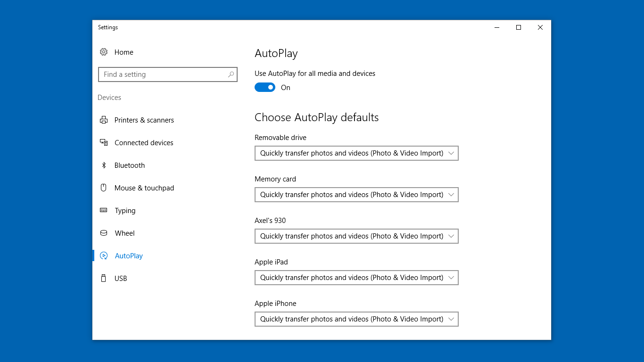644x362 pixels.
Task: Click the Mouse & touchpad icon
Action: (104, 188)
